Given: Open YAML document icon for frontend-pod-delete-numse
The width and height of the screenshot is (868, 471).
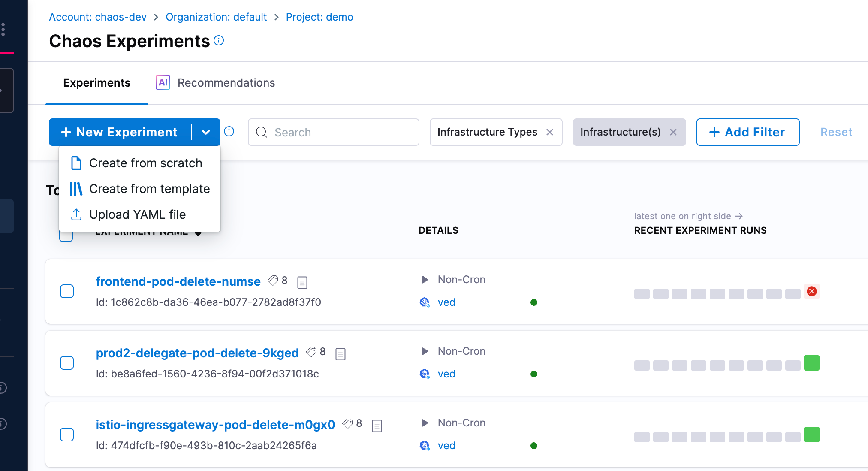Looking at the screenshot, I should tap(302, 282).
